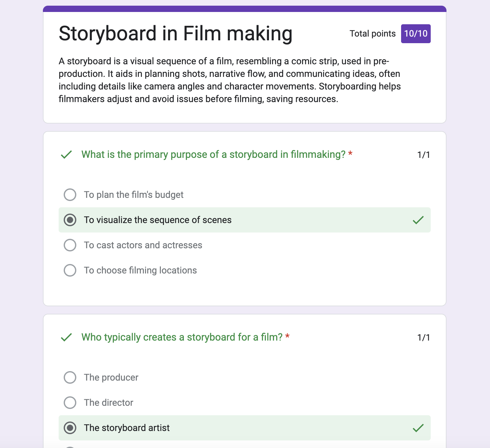This screenshot has width=490, height=448.
Task: Select "The producer" radio button
Action: 70,377
